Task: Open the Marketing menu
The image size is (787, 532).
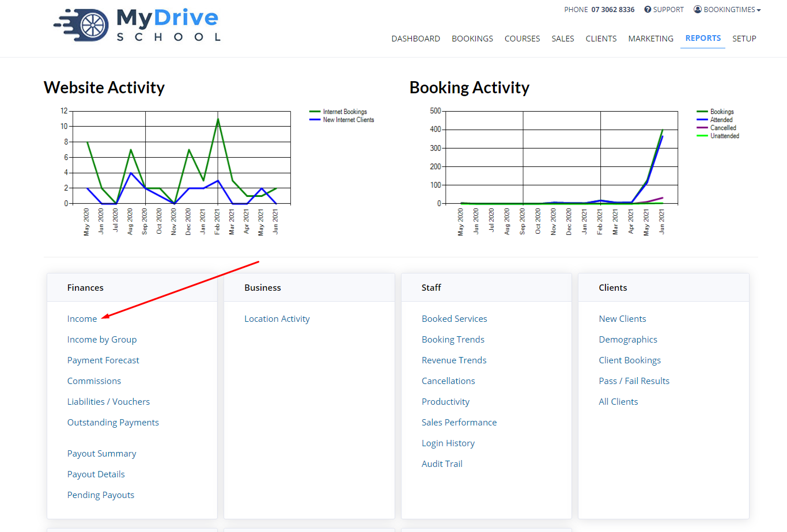Action: pos(650,39)
